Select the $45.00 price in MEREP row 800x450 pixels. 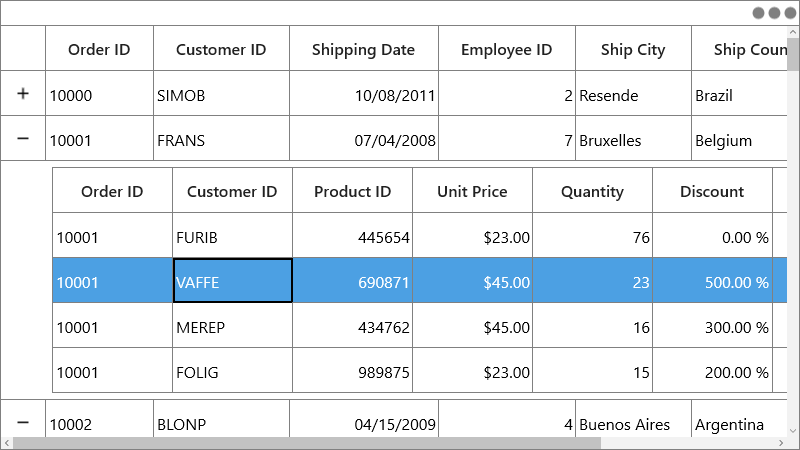(472, 325)
